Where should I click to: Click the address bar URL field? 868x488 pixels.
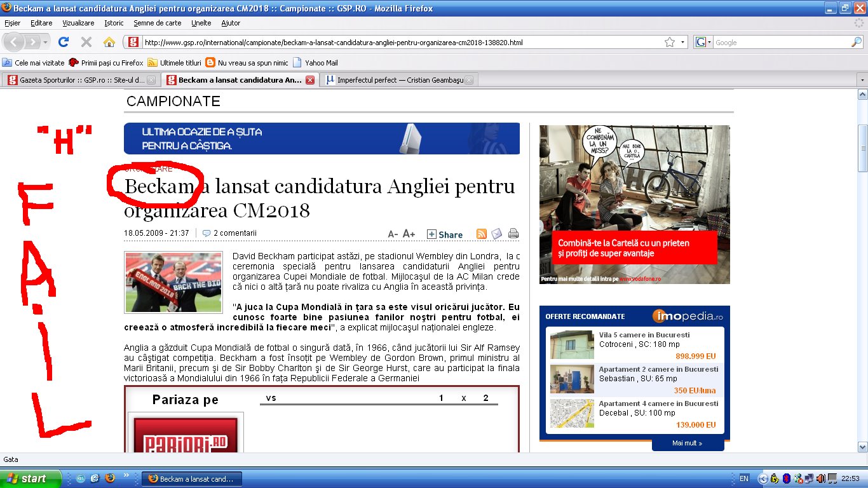click(402, 43)
